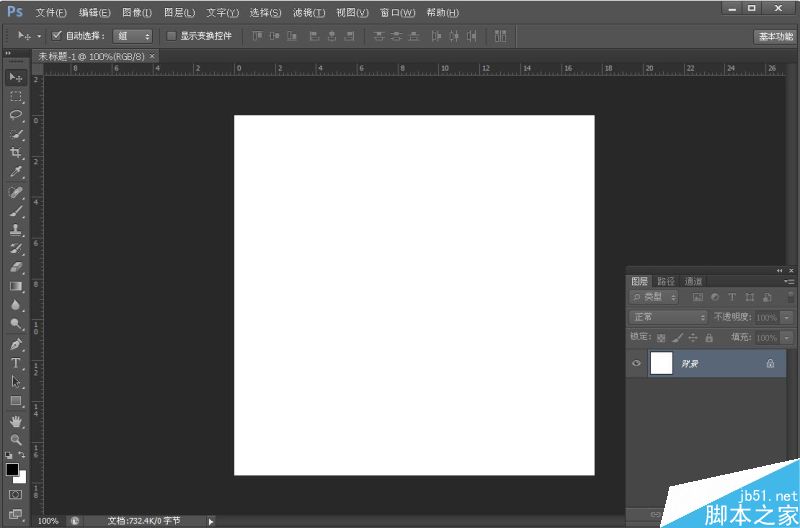The height and width of the screenshot is (528, 800).
Task: Select the Crop tool
Action: (x=16, y=153)
